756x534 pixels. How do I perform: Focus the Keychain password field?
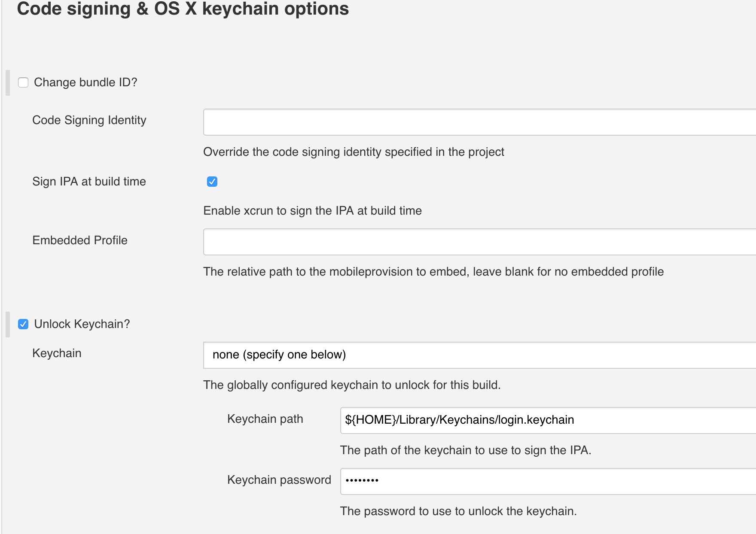[x=548, y=481]
